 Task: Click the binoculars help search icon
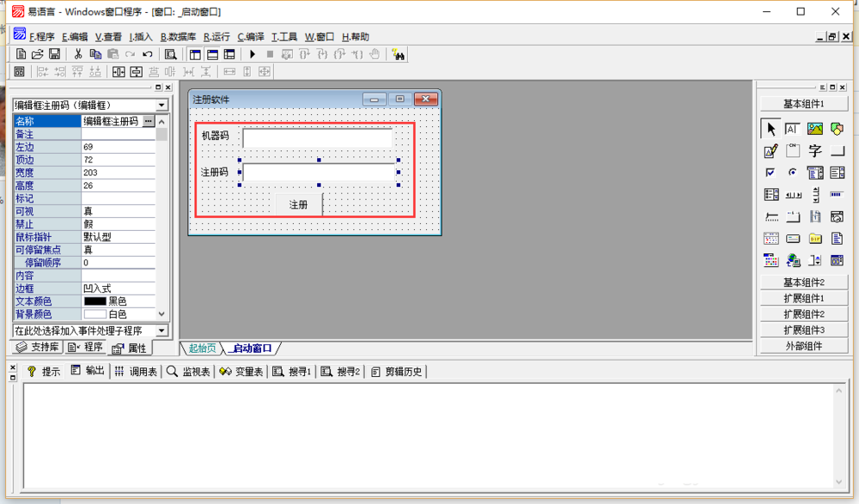(x=398, y=54)
